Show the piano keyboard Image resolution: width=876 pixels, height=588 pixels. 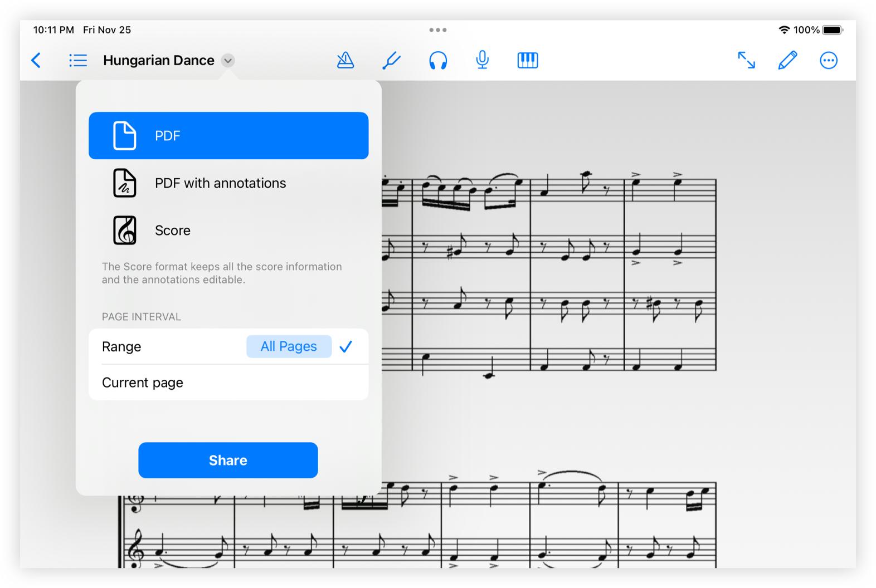528,60
